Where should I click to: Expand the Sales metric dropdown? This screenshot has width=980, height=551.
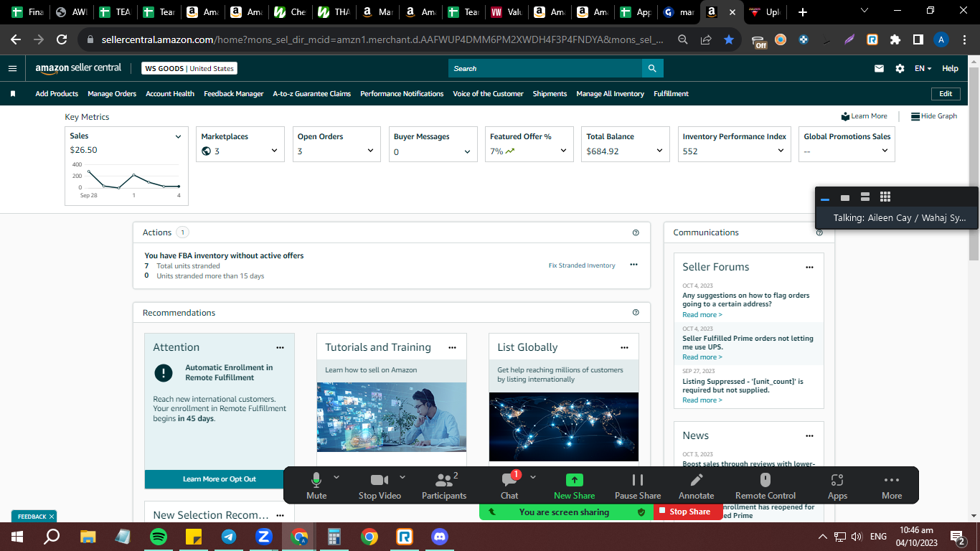179,136
